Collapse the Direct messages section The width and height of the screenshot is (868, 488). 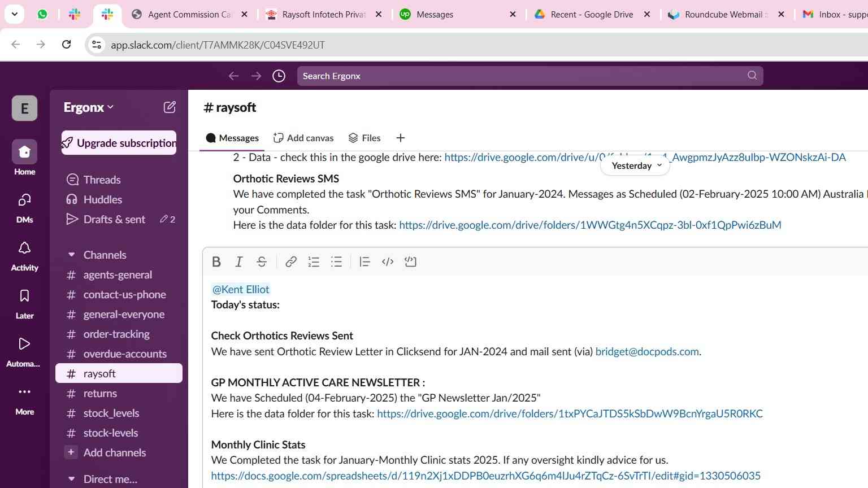point(71,479)
